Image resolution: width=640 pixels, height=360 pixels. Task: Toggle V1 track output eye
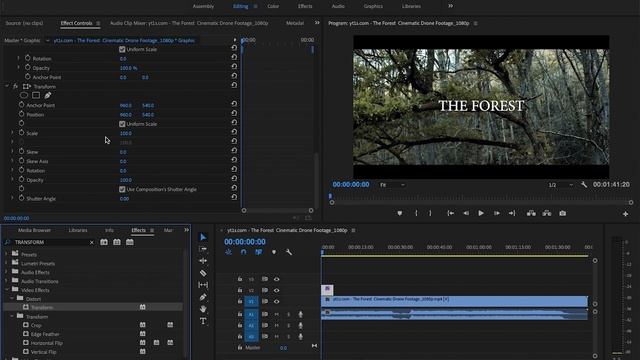click(277, 302)
